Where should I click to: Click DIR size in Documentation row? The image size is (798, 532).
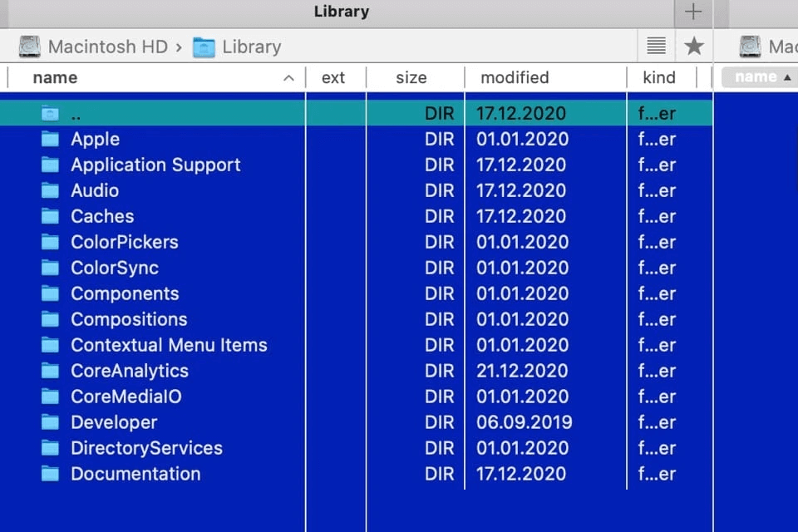tap(439, 474)
